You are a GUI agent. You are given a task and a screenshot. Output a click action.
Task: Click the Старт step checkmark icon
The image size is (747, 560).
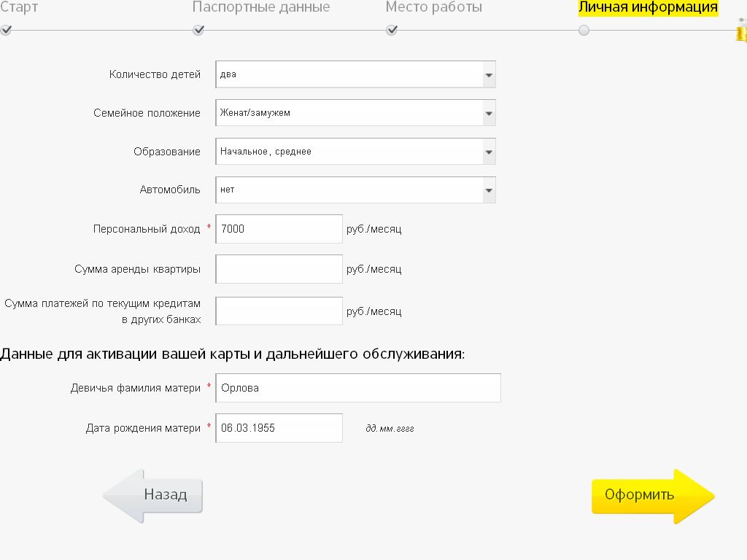point(6,31)
